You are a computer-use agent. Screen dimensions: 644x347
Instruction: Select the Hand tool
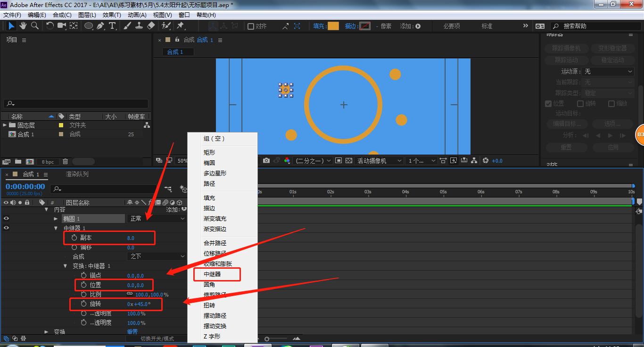click(23, 26)
